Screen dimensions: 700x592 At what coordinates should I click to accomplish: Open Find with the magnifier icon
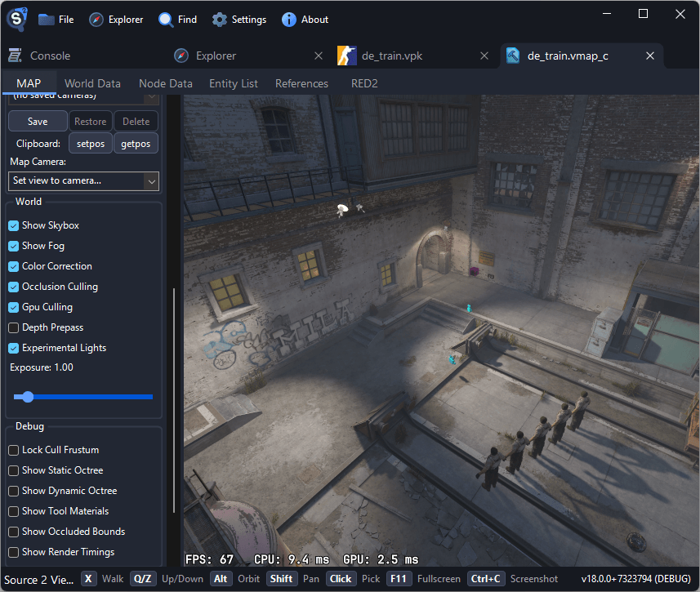coord(166,20)
